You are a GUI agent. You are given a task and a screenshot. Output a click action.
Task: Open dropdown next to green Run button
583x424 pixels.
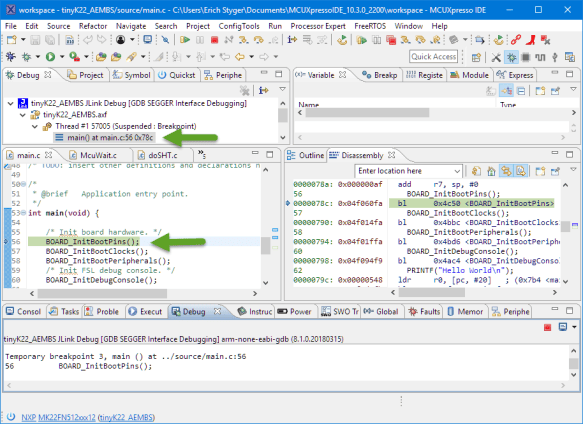(x=62, y=57)
